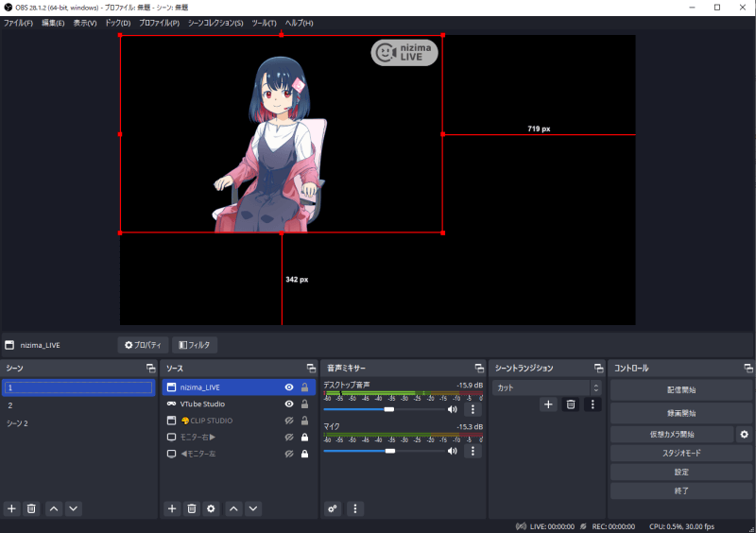
Task: Show the ◀モニター左 source
Action: [289, 454]
